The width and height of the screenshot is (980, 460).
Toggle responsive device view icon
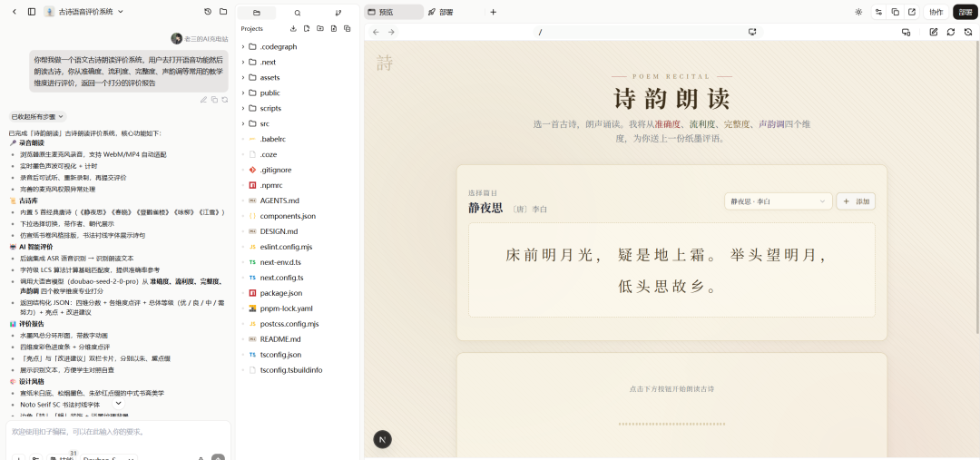(906, 32)
